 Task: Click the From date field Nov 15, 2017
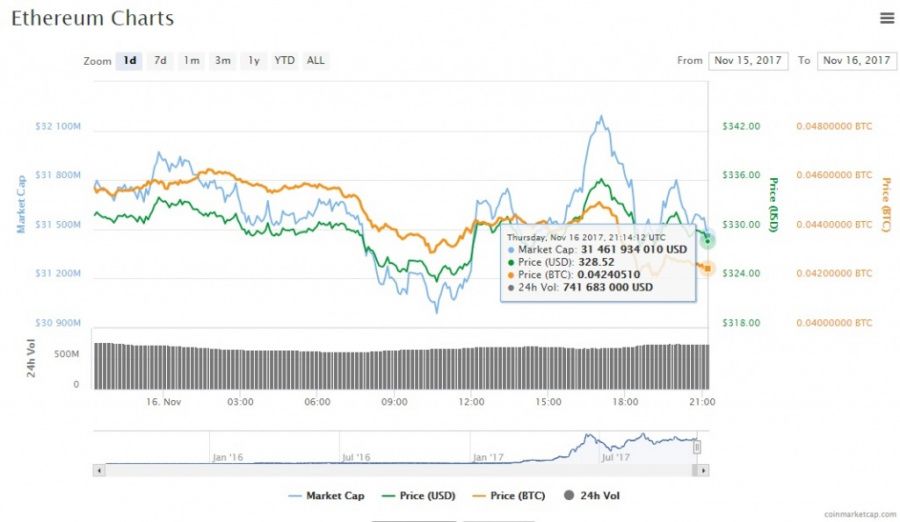tap(748, 60)
